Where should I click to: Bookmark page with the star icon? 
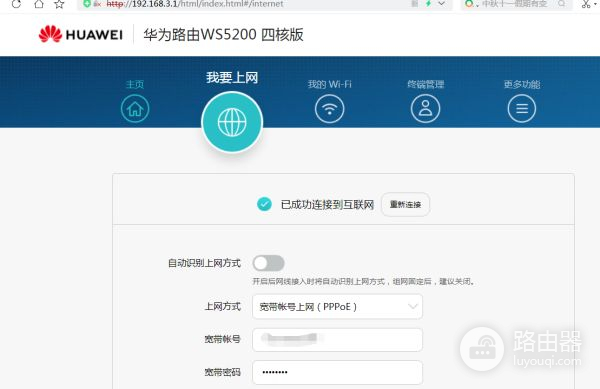coord(59,4)
